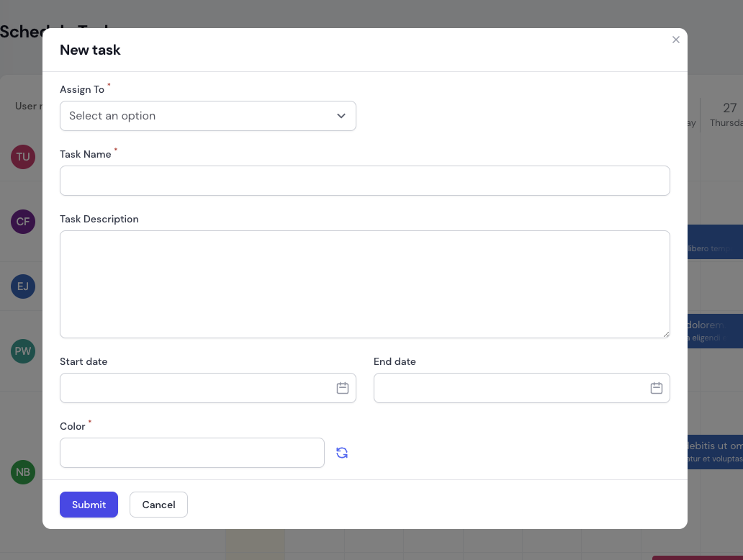Open the Start date calendar picker

(343, 388)
